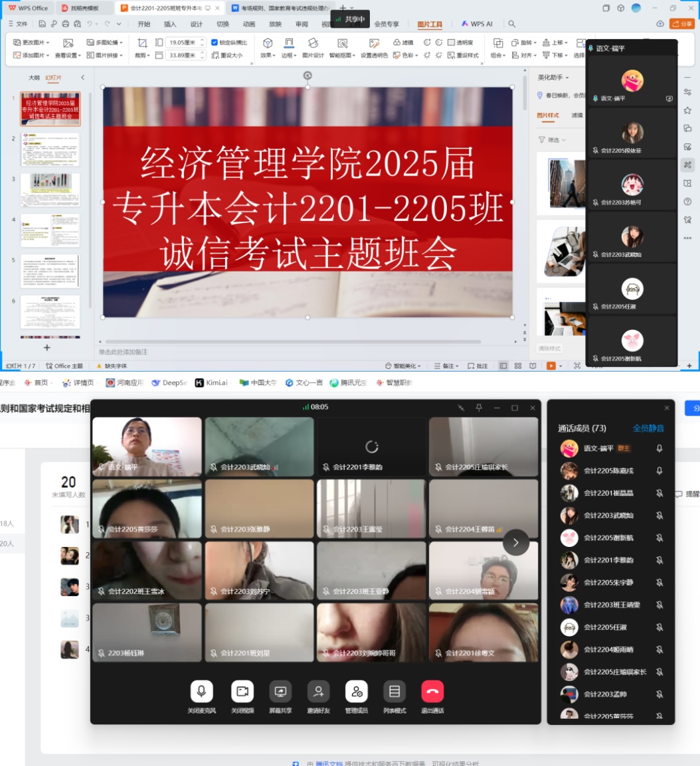The height and width of the screenshot is (766, 700).
Task: Open 管理成员 member management
Action: tap(357, 692)
